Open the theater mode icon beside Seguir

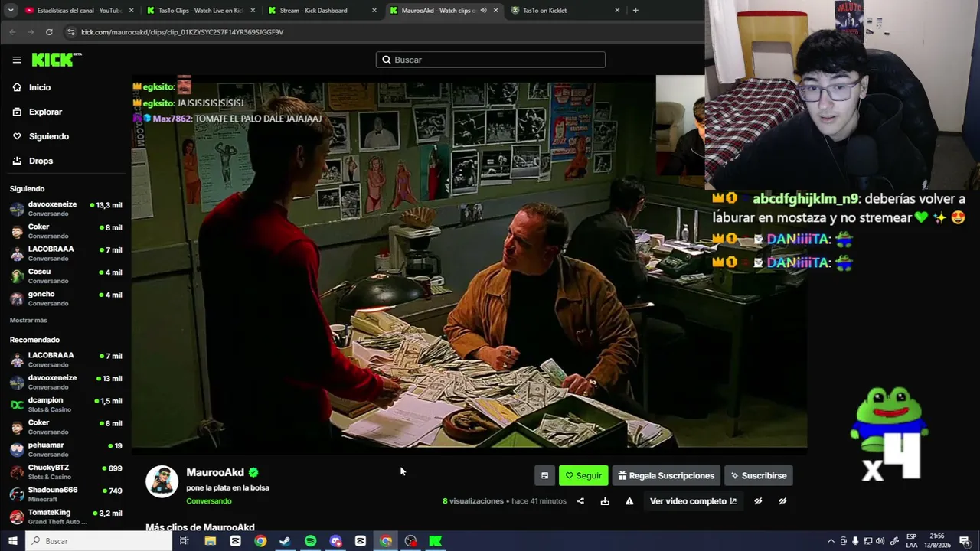click(544, 475)
